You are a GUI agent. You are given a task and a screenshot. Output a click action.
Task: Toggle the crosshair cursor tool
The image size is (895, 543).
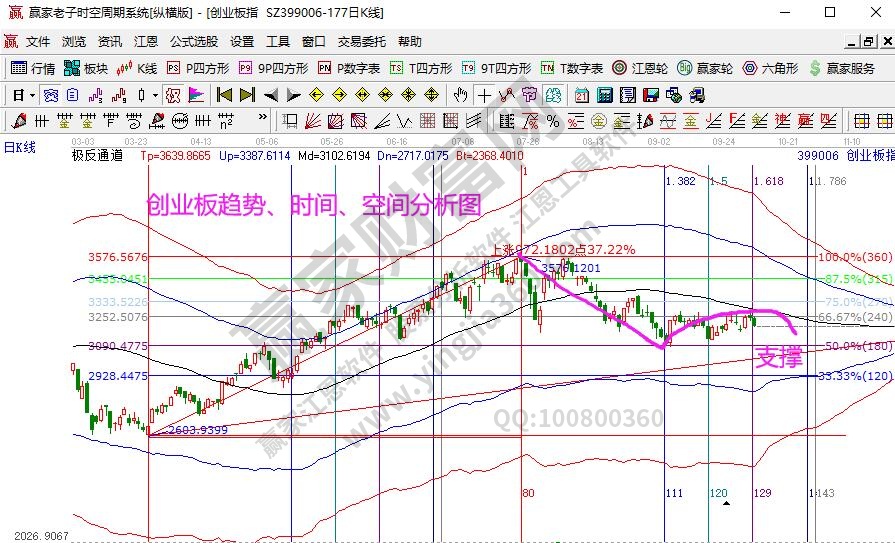[484, 95]
